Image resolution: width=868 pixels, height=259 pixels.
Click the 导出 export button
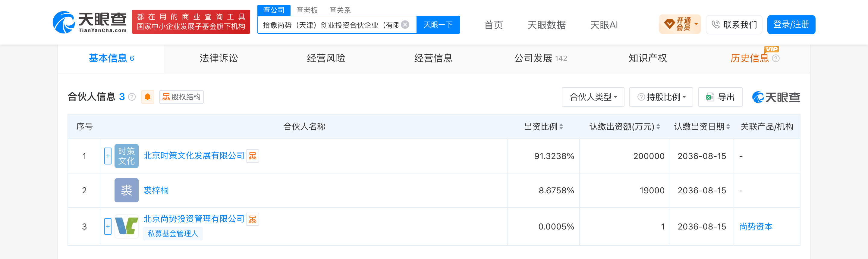point(720,97)
